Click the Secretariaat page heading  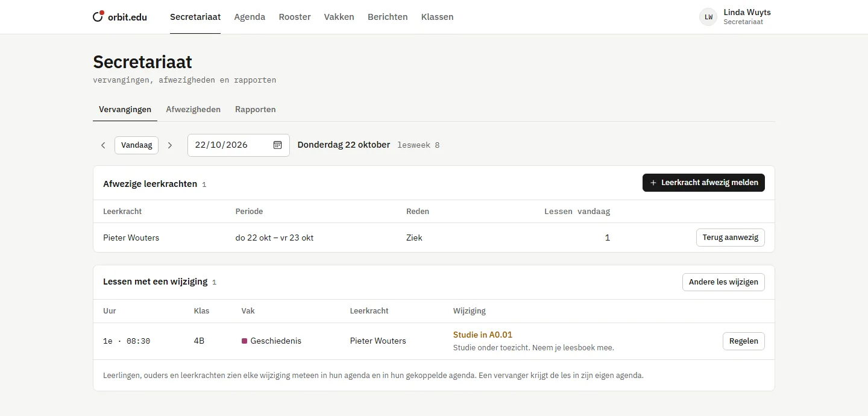coord(143,61)
